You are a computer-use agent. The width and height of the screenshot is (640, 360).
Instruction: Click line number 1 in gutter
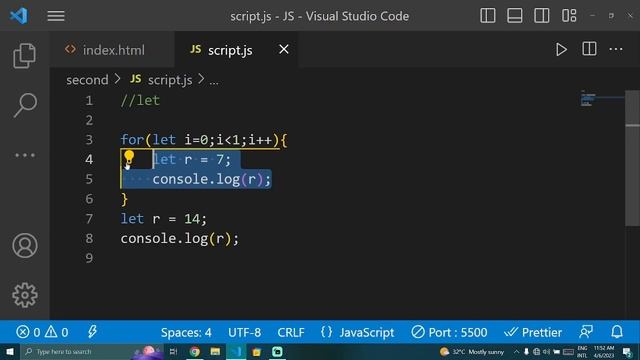(89, 100)
